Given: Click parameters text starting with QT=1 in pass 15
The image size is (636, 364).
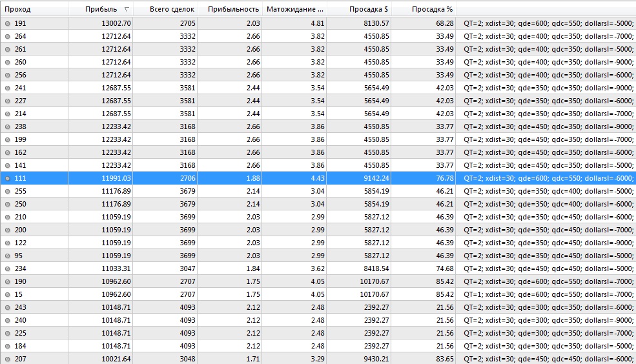Looking at the screenshot, I should (548, 295).
